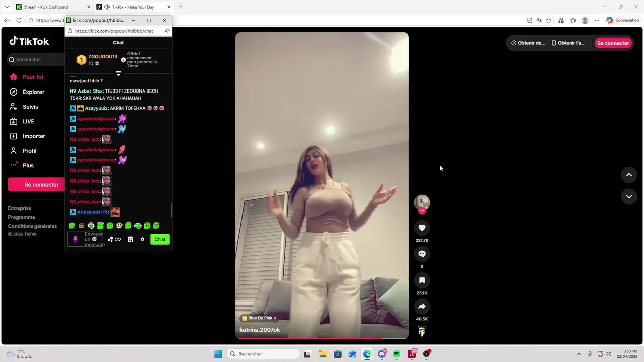Focus the TikTok Rechercher search field
The height and width of the screenshot is (362, 644).
[x=36, y=59]
